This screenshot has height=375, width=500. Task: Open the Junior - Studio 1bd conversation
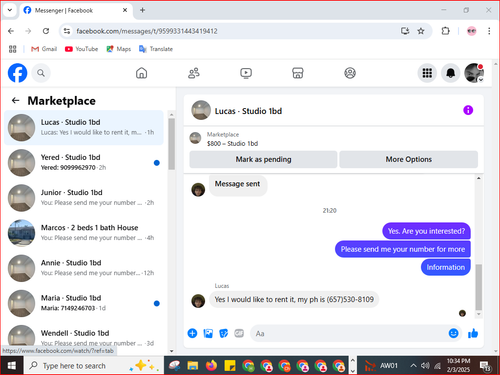point(84,198)
